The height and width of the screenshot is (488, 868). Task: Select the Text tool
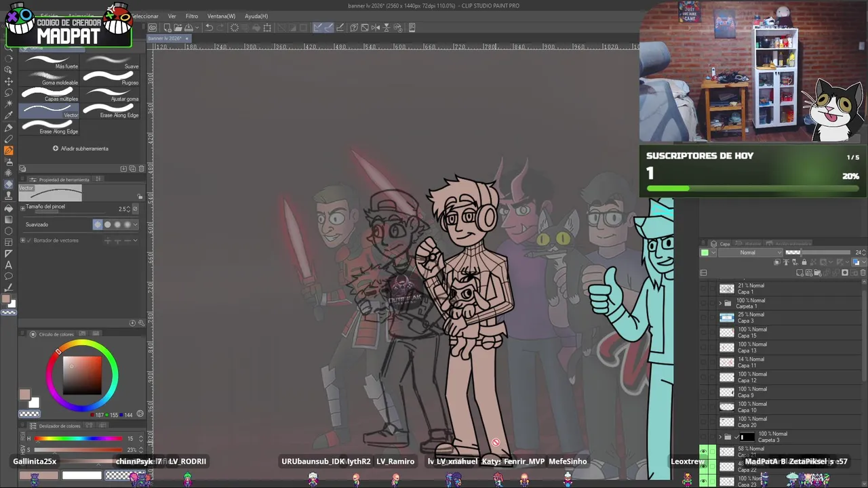(9, 265)
